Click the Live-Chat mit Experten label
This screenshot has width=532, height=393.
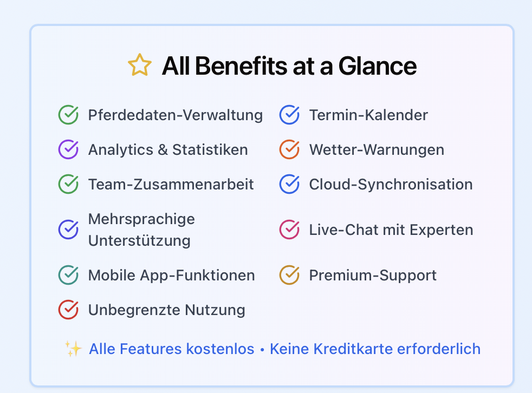point(391,230)
